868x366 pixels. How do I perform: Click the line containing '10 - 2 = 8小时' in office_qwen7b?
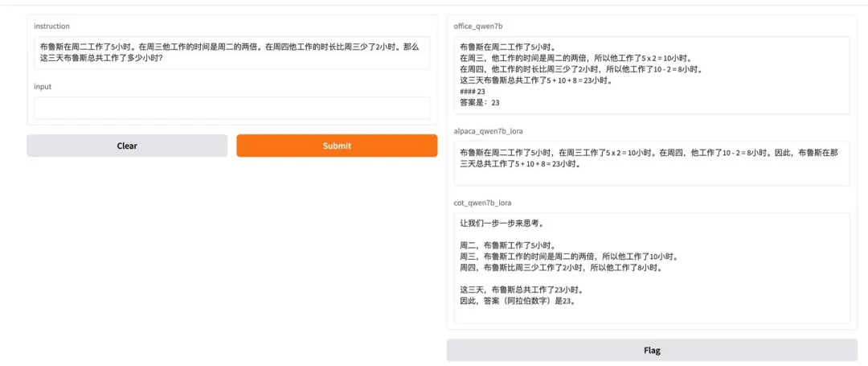point(582,69)
